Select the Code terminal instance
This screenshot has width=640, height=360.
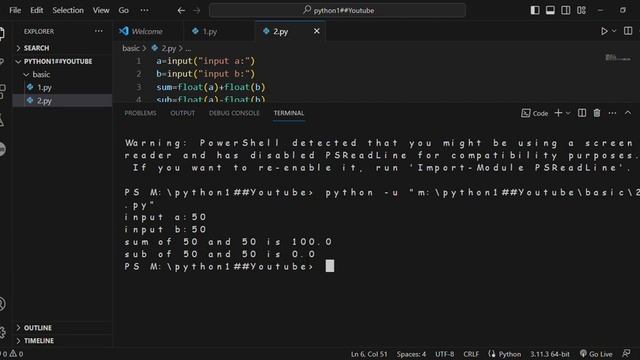click(535, 113)
